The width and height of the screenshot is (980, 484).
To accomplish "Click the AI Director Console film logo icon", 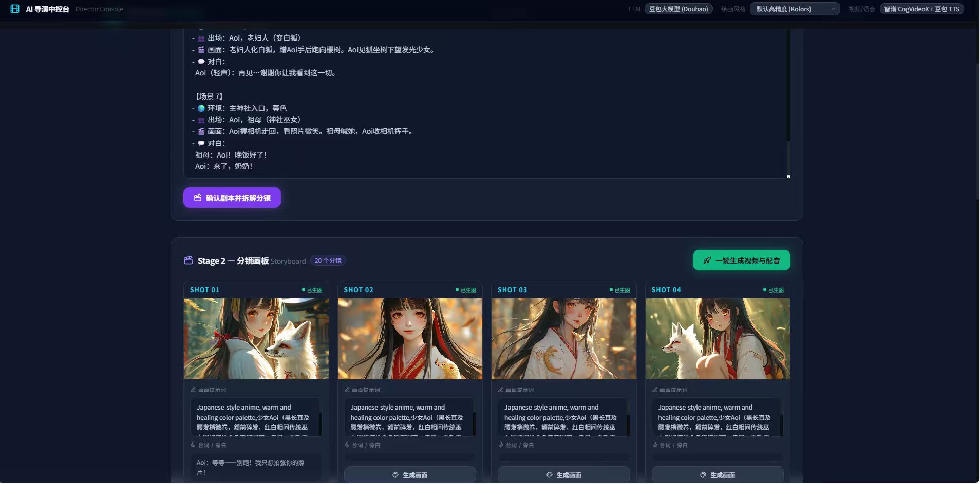I will 15,9.
